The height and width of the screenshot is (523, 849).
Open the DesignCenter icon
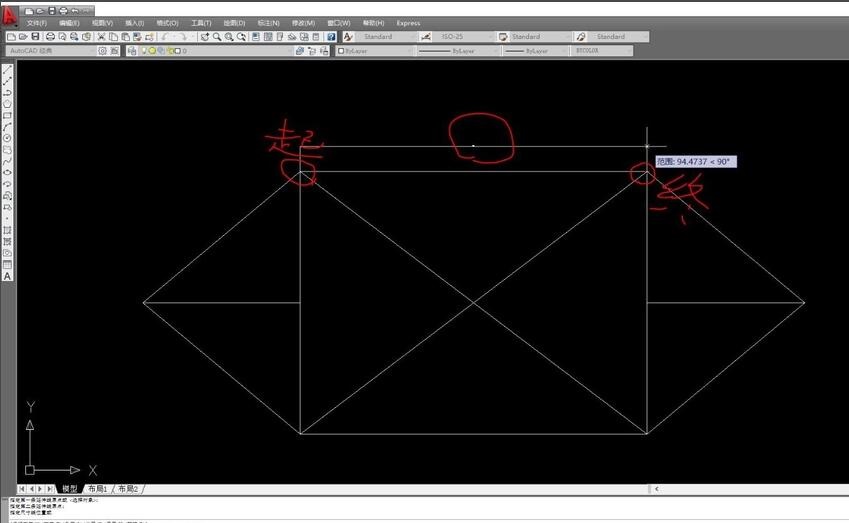pos(267,37)
